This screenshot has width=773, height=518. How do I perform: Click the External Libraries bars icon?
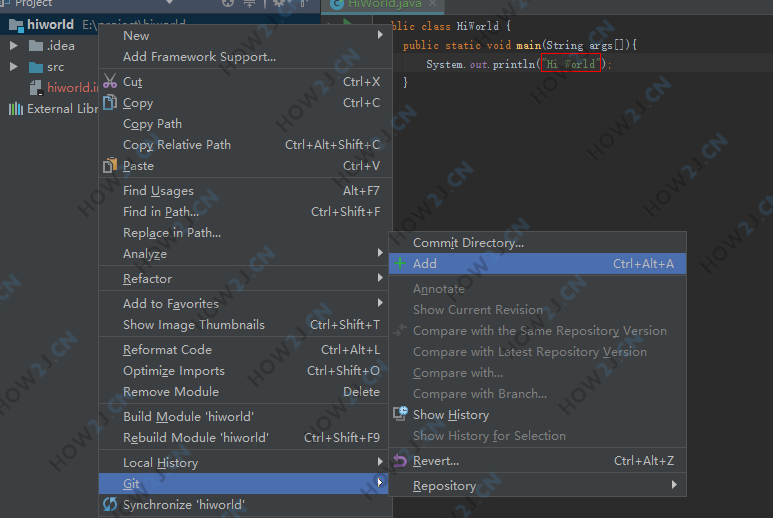[16, 108]
